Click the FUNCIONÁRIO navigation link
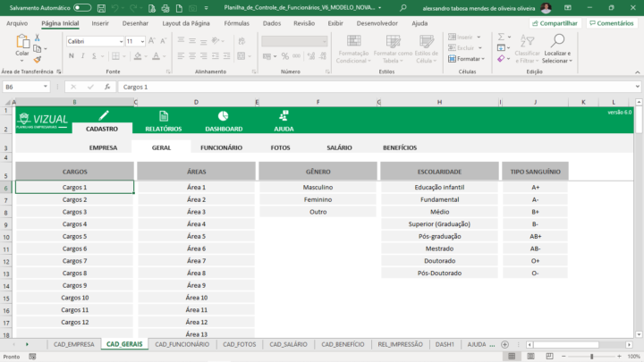The height and width of the screenshot is (362, 644). tap(221, 147)
